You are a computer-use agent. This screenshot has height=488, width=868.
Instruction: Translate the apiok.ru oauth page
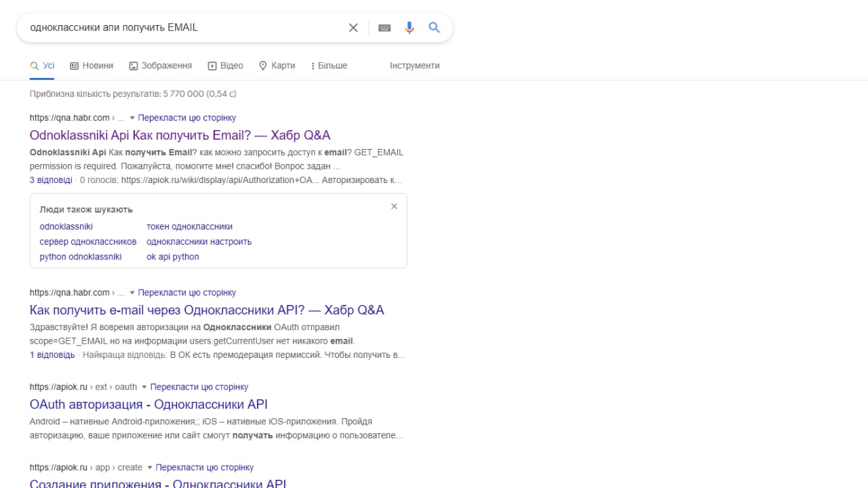[x=199, y=387]
